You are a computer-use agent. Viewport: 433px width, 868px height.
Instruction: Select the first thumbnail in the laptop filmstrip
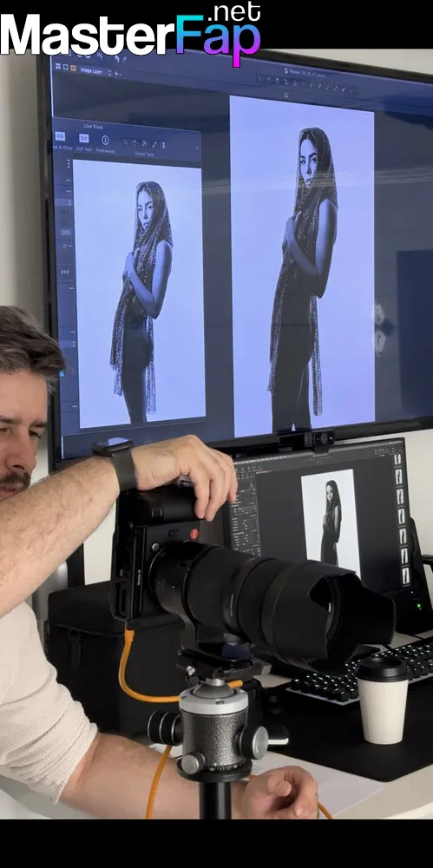coord(397,459)
